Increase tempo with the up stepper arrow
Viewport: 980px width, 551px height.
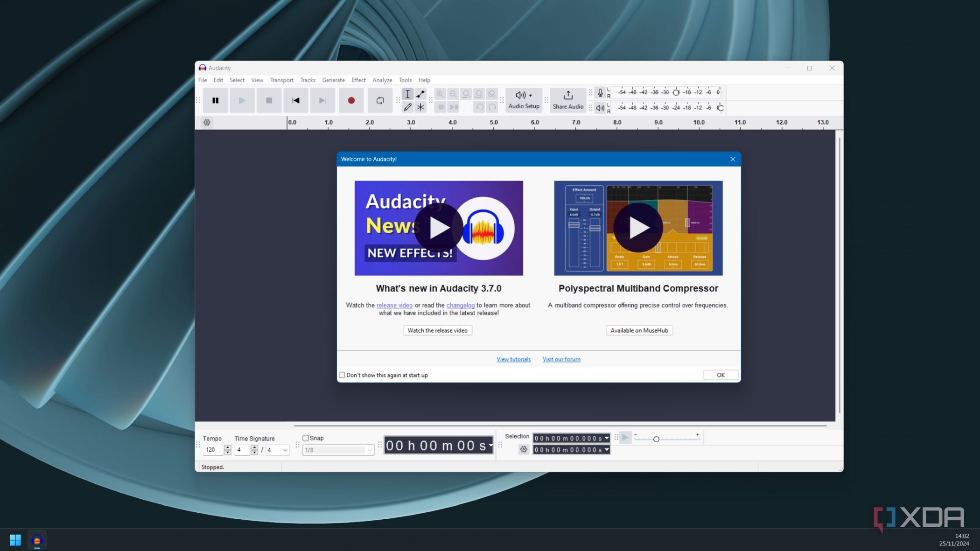[227, 447]
